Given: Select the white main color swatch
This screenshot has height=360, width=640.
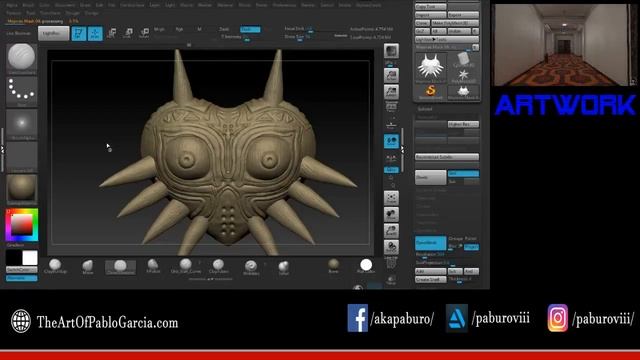Looking at the screenshot, I should point(30,258).
